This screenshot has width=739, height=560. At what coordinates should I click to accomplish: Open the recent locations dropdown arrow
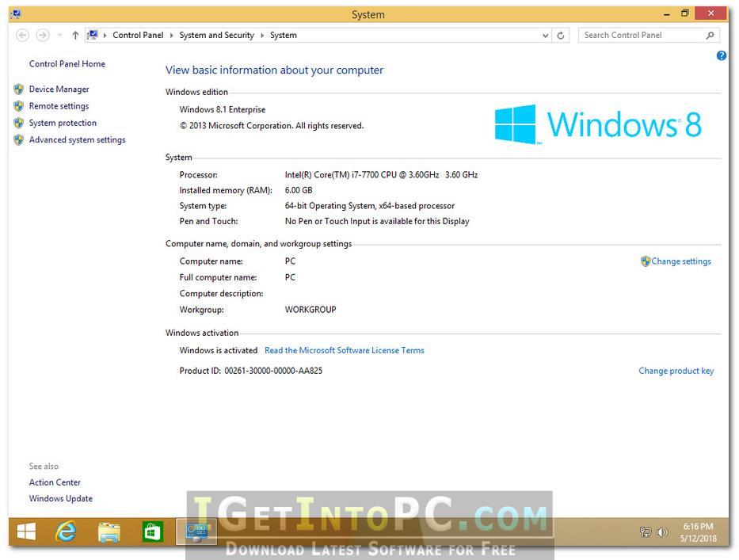click(59, 36)
